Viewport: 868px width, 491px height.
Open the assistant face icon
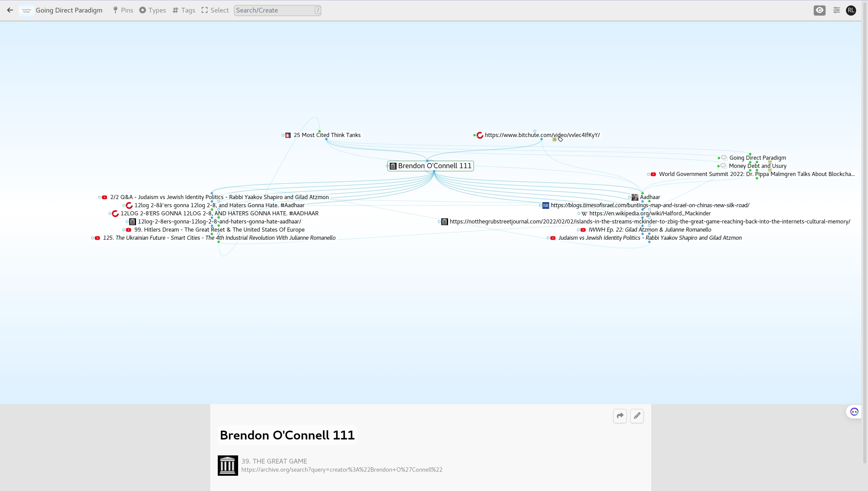[x=854, y=412]
